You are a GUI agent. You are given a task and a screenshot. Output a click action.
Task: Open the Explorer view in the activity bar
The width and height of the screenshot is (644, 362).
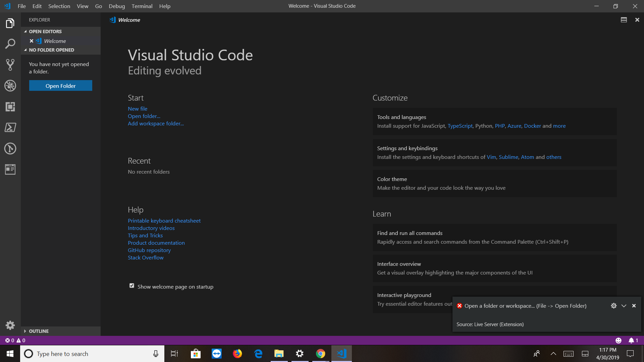click(x=10, y=23)
